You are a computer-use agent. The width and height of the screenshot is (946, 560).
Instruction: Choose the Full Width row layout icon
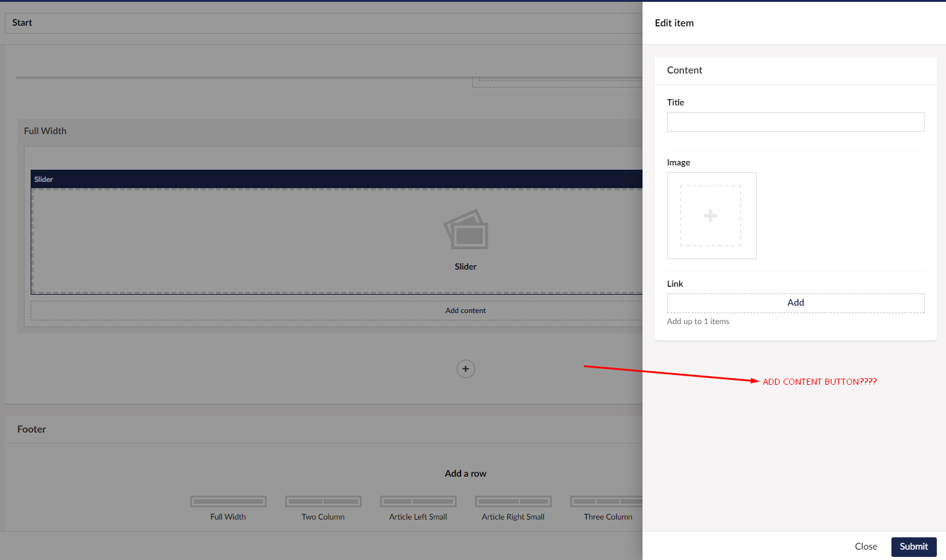[x=228, y=502]
